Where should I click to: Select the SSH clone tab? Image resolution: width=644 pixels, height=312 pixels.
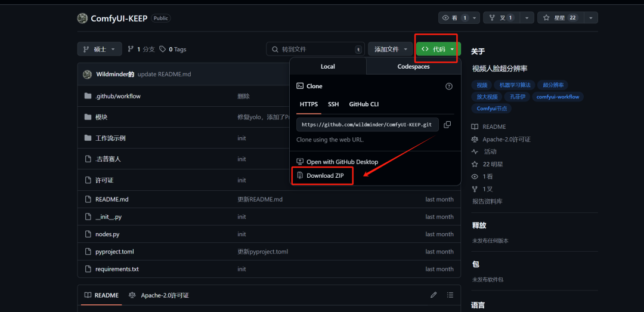(x=333, y=104)
